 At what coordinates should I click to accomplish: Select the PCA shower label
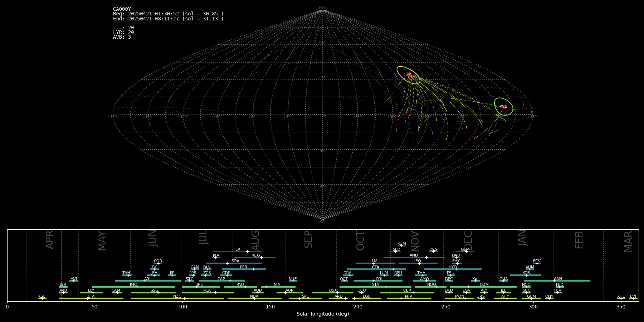click(207, 291)
